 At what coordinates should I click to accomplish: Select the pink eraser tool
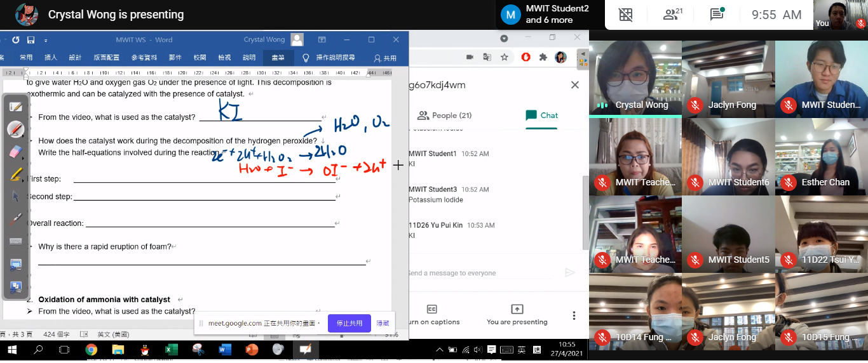tap(16, 151)
